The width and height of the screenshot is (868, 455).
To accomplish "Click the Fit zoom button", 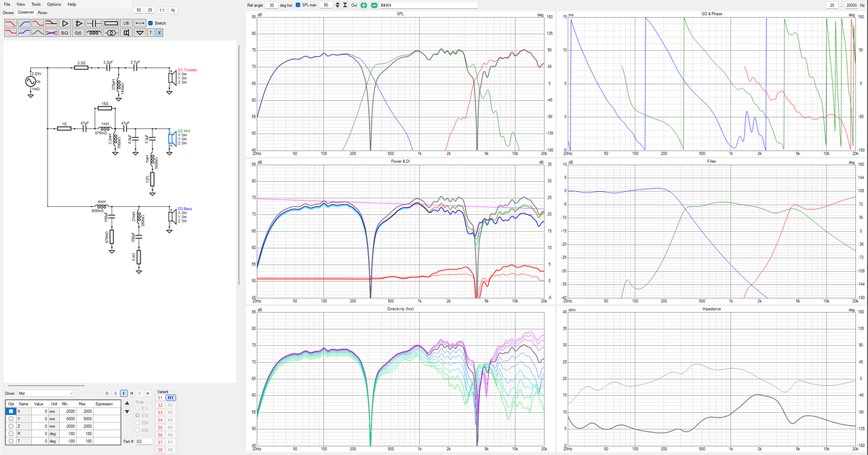I will [x=173, y=10].
